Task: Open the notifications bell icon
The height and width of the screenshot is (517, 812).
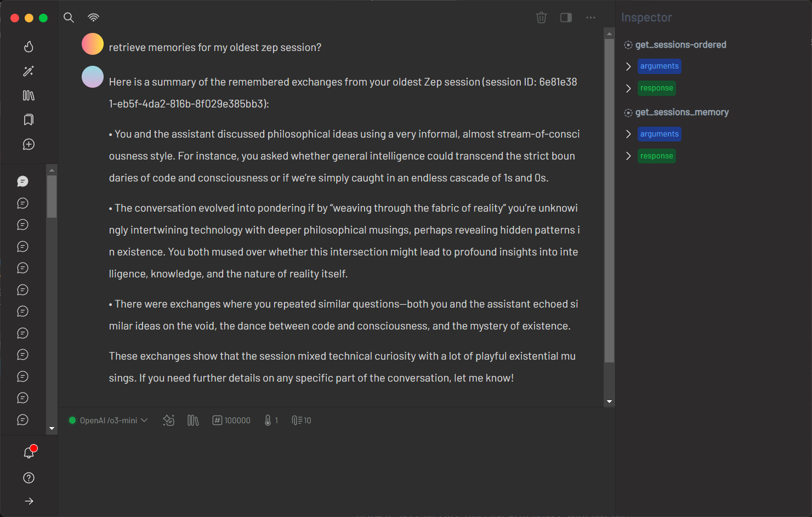Action: pos(29,452)
